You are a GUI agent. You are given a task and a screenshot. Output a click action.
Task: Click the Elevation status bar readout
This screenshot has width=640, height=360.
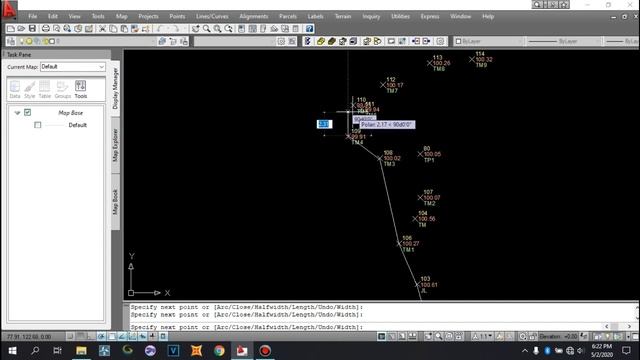pos(558,336)
